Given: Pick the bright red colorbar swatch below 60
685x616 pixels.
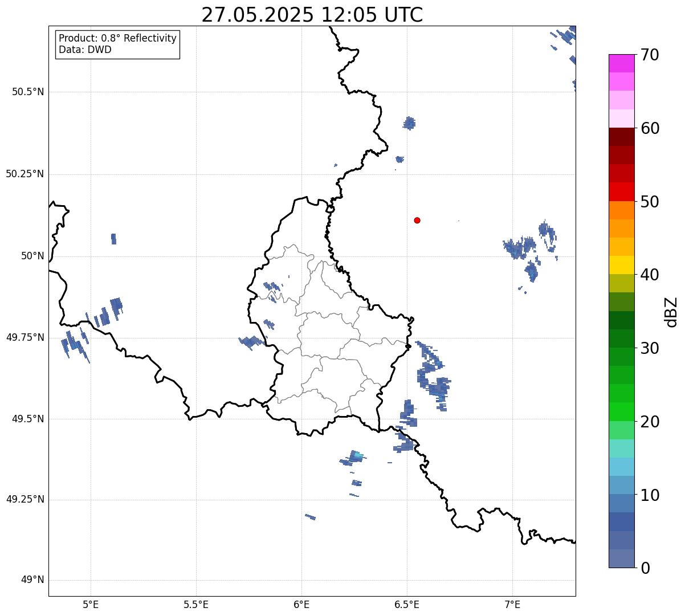Looking at the screenshot, I should pyautogui.click(x=621, y=192).
